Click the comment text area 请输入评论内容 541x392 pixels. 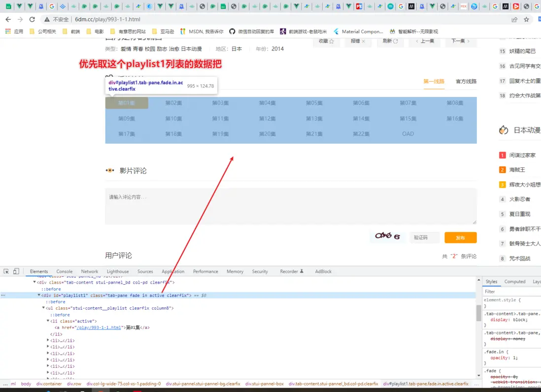tap(291, 206)
